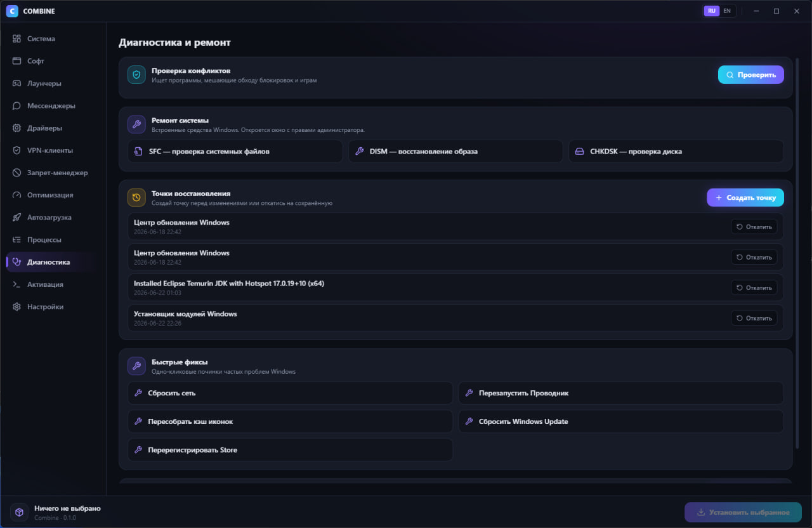Click the wrench icon on DISM button
812x528 pixels.
click(x=358, y=152)
